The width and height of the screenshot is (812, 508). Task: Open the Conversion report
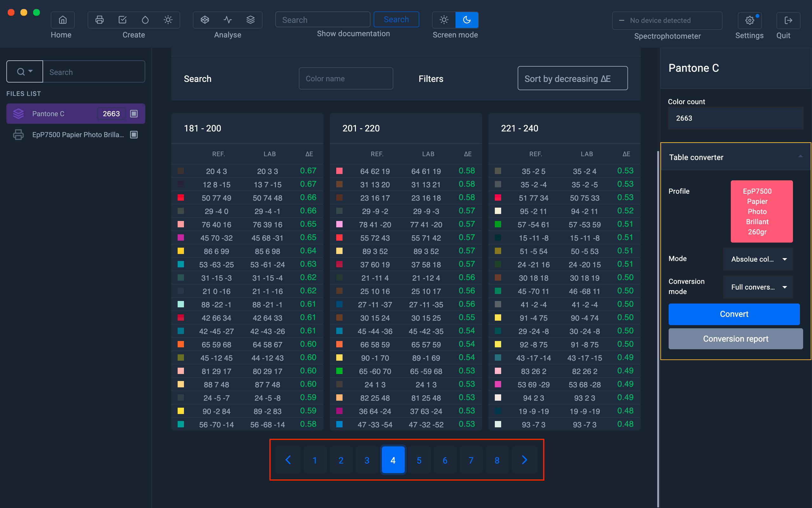pyautogui.click(x=736, y=339)
